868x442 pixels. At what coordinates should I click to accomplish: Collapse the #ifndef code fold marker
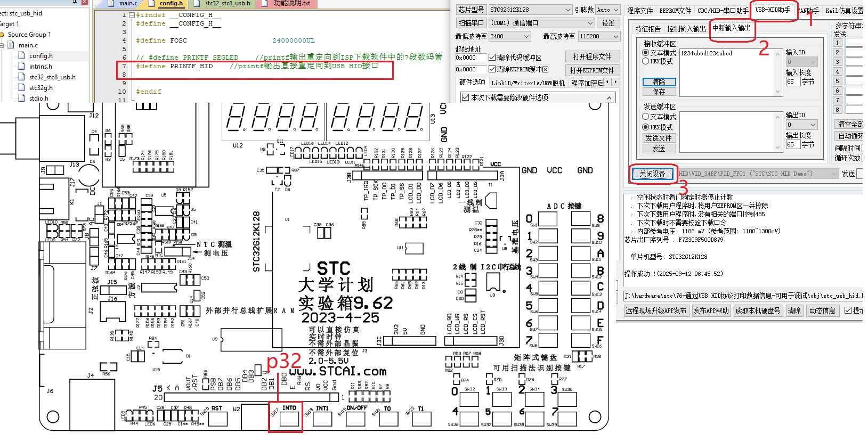[131, 15]
